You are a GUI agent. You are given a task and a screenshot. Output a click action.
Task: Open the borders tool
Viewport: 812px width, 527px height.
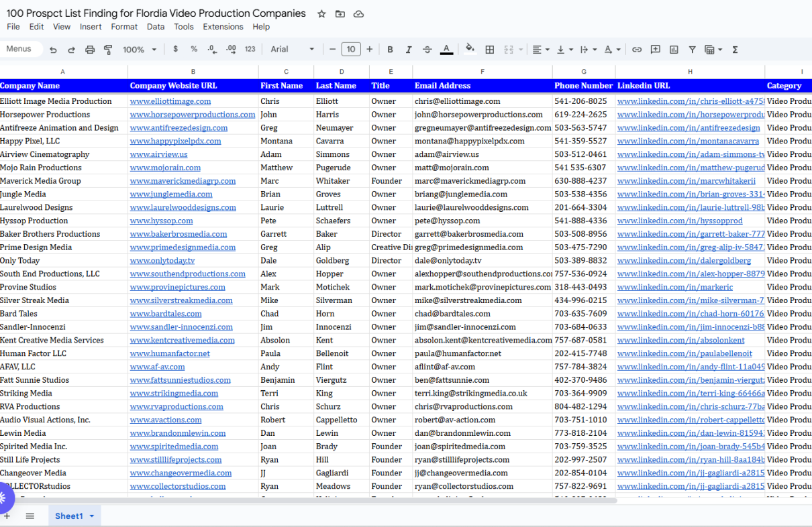tap(490, 50)
